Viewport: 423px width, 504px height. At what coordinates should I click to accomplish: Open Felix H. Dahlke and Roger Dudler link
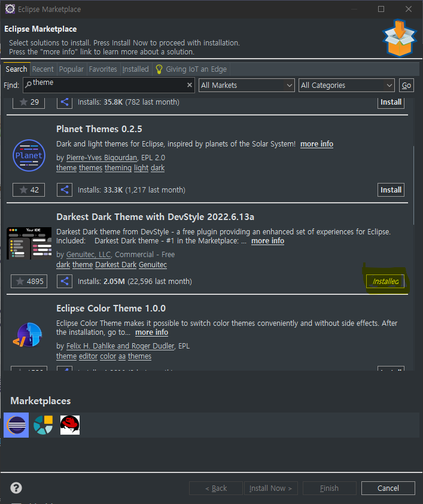(x=120, y=346)
